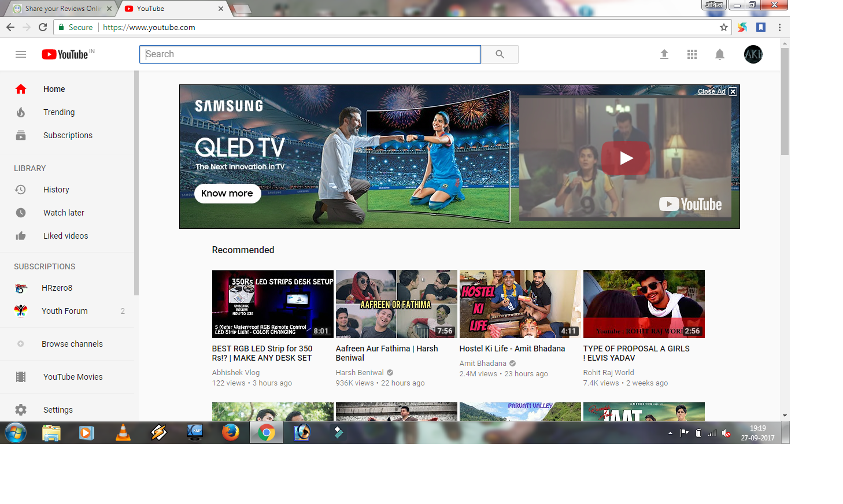
Task: Click the search magnifier button
Action: click(500, 54)
